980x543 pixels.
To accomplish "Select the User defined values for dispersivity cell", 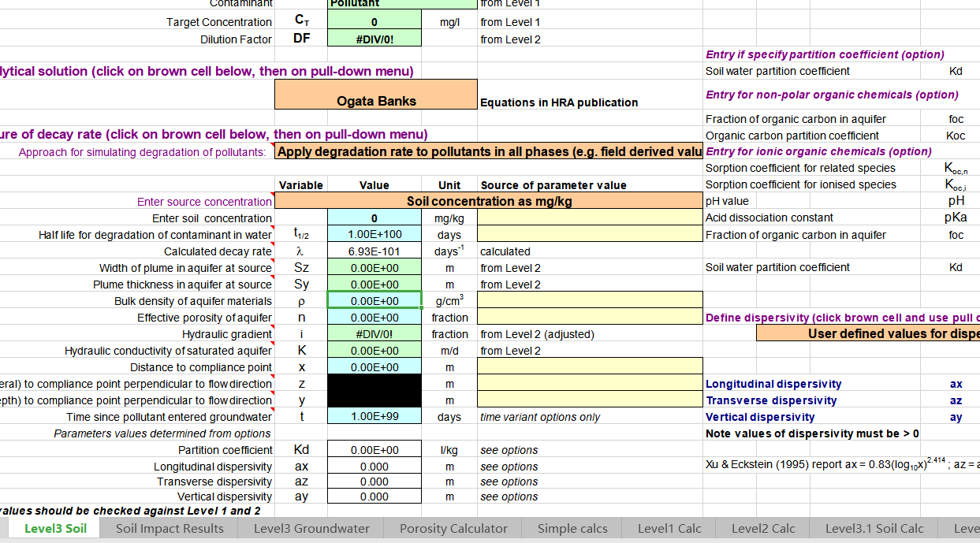I will point(868,333).
